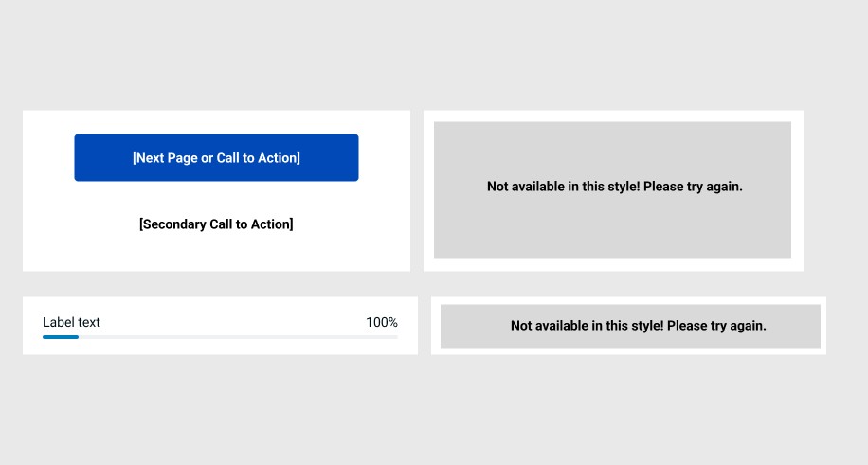Click the blue filled segment of progress bar

pos(61,336)
